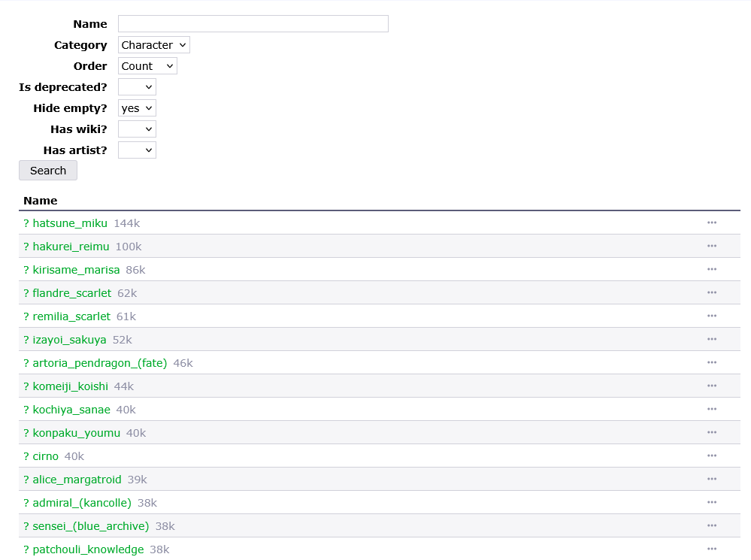
Task: Open options menu for hakurei_reimu row
Action: point(712,247)
